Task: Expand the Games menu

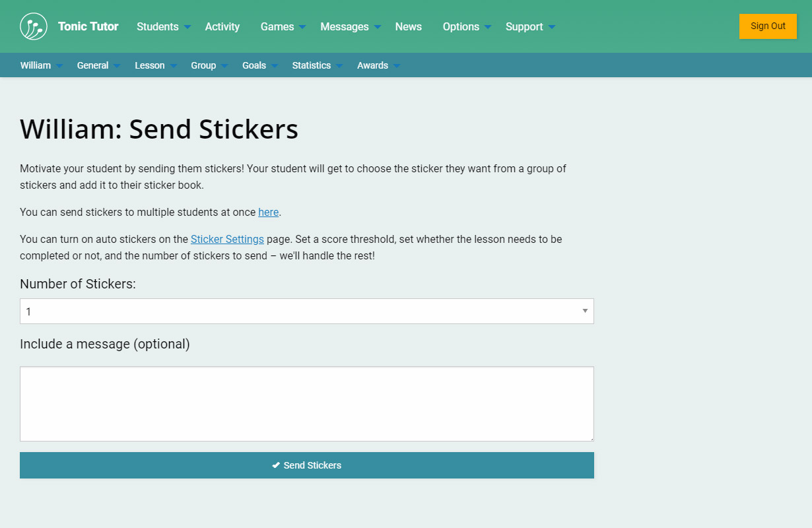Action: coord(283,27)
